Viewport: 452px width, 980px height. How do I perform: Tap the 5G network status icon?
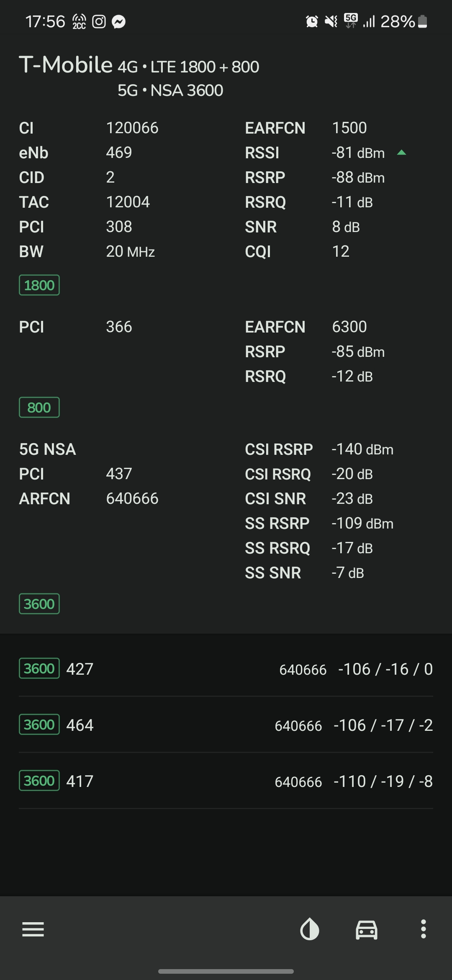351,21
